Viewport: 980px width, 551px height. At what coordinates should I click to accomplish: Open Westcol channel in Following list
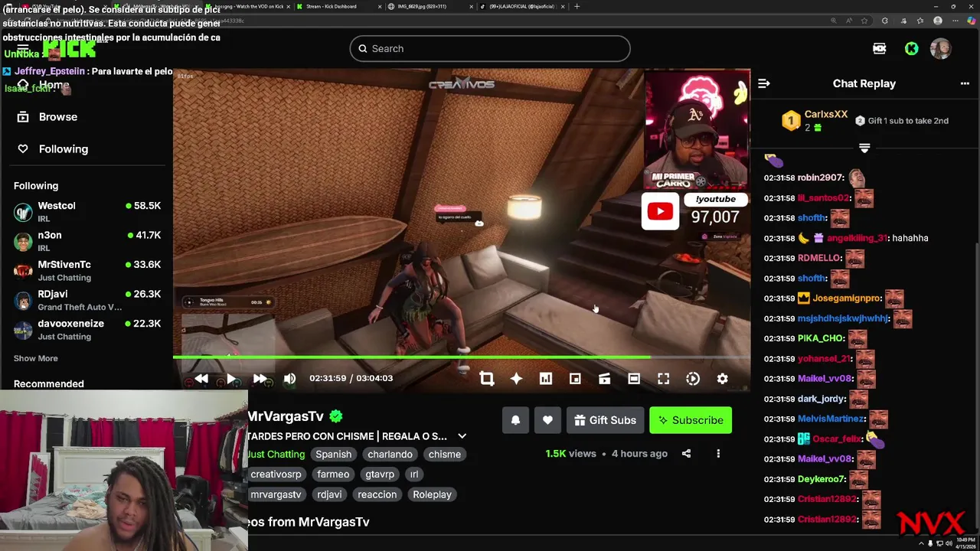(x=87, y=211)
